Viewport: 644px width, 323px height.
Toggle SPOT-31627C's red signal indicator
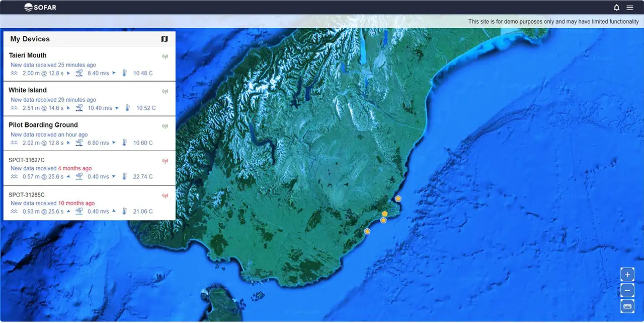(165, 161)
